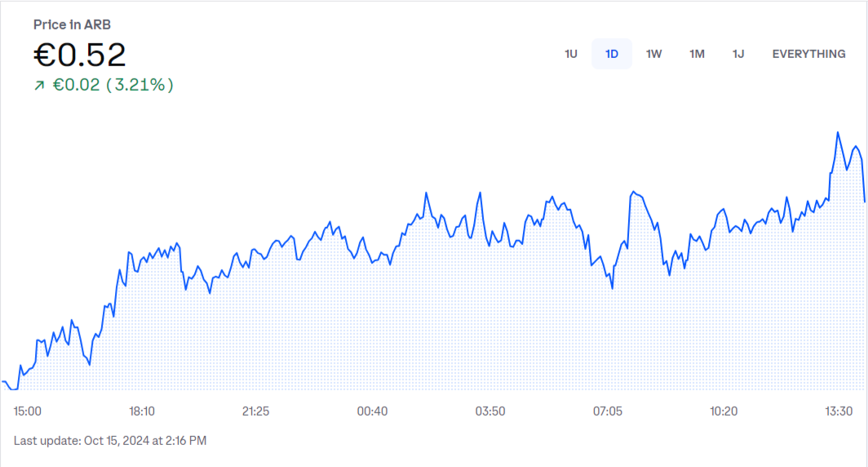Select the 00:40 marker on the axis
Image resolution: width=868 pixels, height=467 pixels.
coord(372,411)
